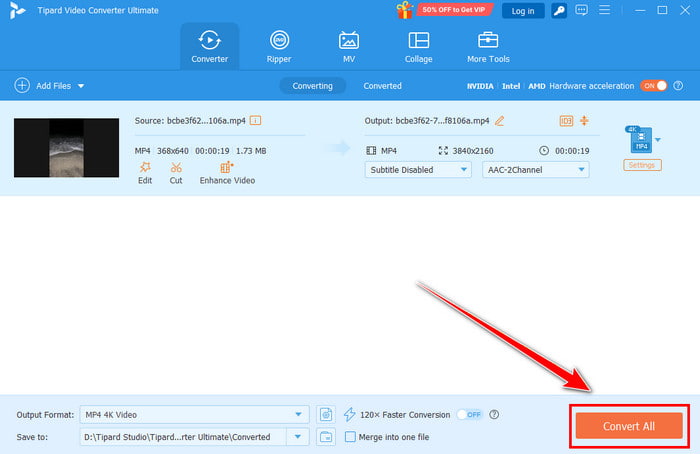
Task: Open the Output Format MP4 4K Video dropdown
Action: pyautogui.click(x=194, y=415)
